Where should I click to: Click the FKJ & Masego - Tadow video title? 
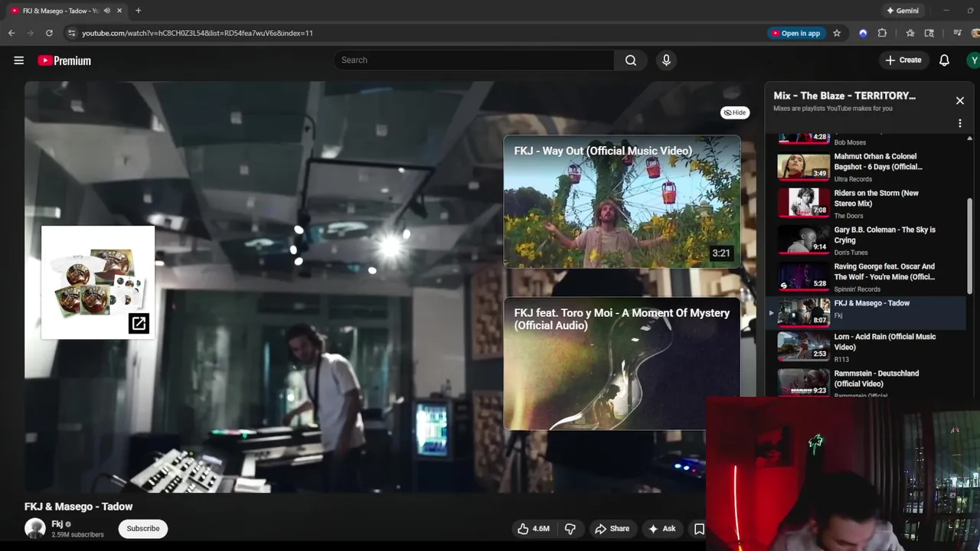point(78,507)
